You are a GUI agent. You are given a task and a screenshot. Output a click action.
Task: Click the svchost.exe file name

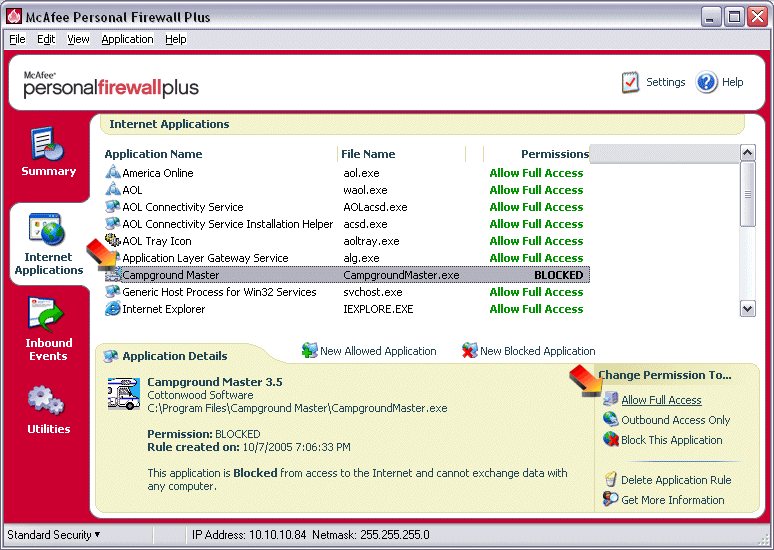pos(373,292)
